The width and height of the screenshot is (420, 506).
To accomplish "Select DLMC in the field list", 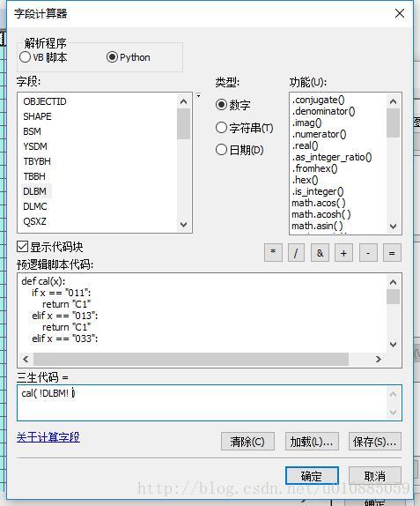I will (x=35, y=206).
